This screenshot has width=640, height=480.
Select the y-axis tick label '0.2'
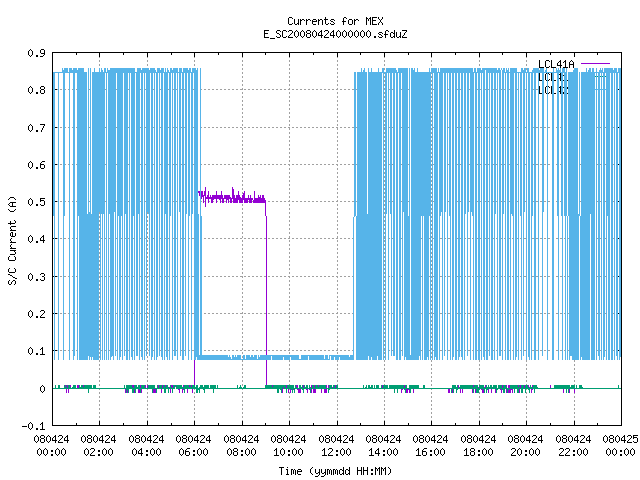pyautogui.click(x=36, y=314)
